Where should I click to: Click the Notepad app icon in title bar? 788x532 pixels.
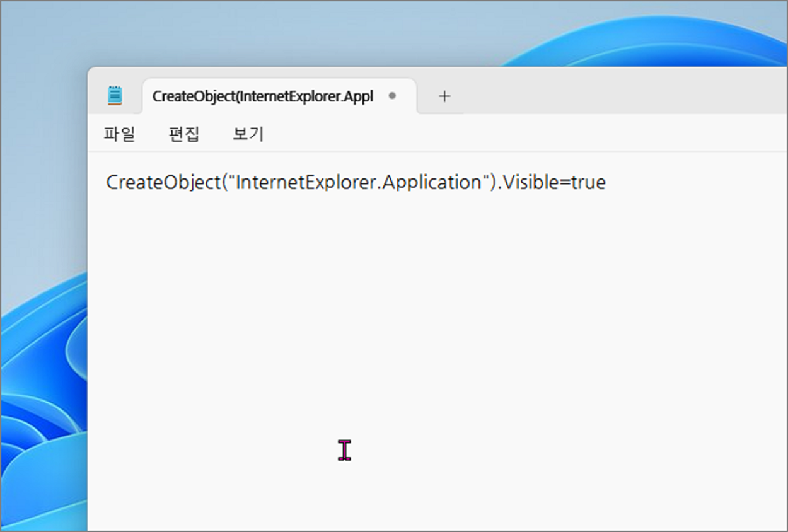tap(115, 96)
